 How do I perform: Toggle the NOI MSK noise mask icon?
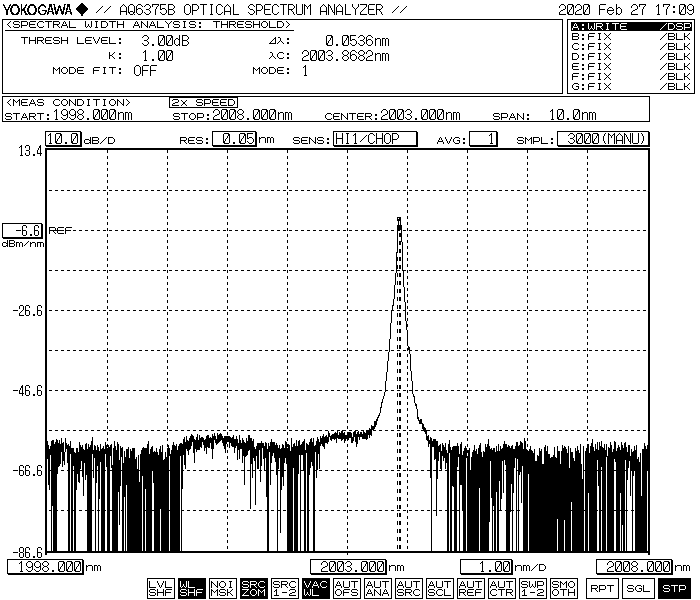click(x=223, y=587)
